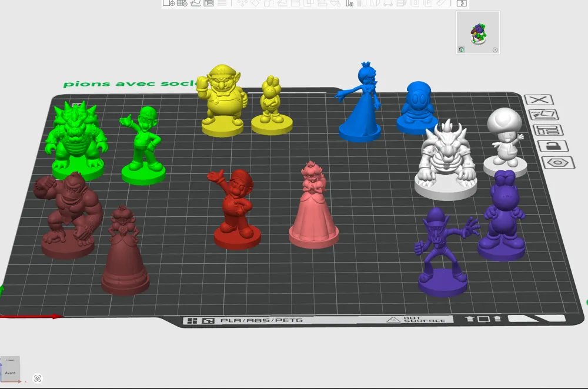Select the green Bowser model
Viewport: 588px width, 389px height.
[77, 140]
